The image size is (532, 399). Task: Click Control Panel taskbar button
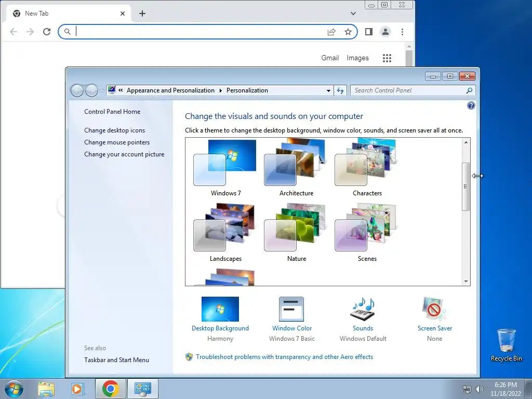point(142,389)
